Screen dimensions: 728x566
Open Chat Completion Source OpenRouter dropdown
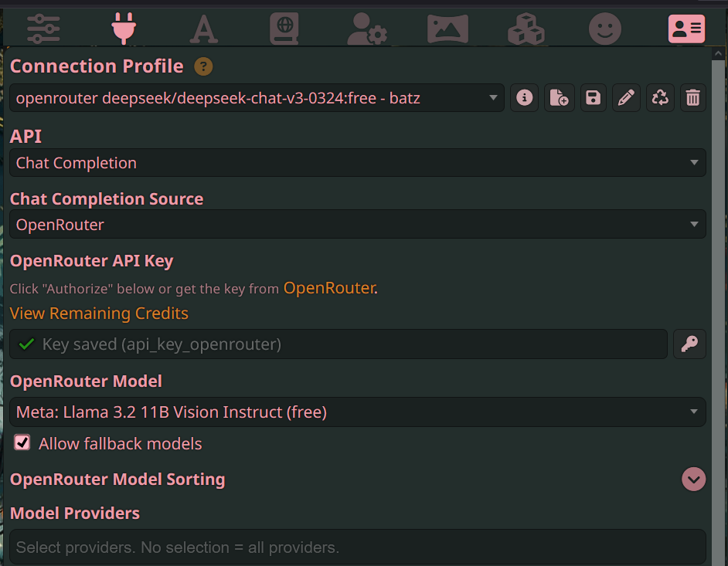click(x=358, y=225)
